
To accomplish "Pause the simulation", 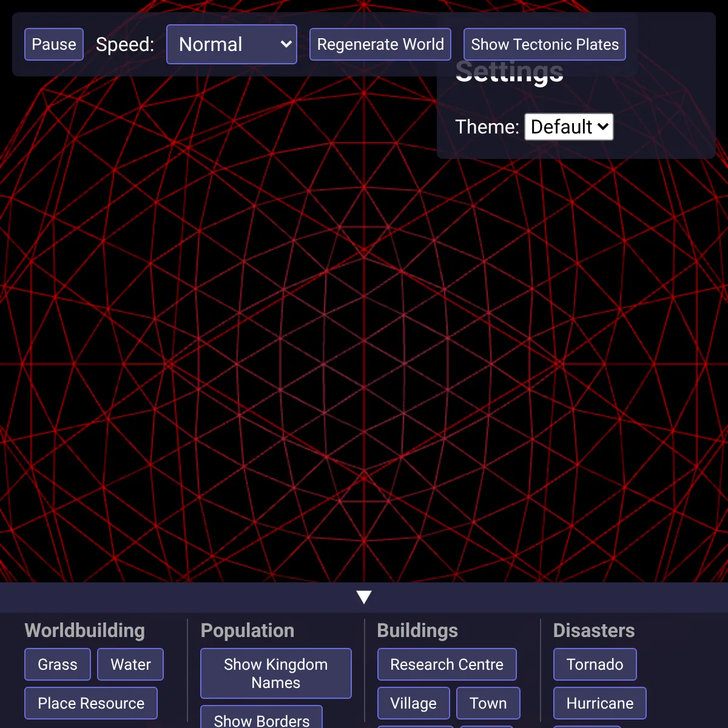I will pyautogui.click(x=54, y=44).
